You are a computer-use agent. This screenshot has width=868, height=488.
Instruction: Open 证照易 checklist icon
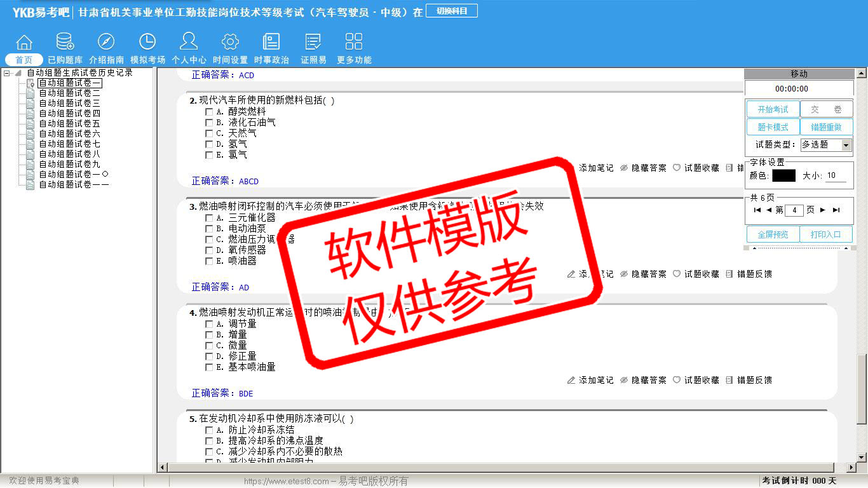pyautogui.click(x=313, y=43)
